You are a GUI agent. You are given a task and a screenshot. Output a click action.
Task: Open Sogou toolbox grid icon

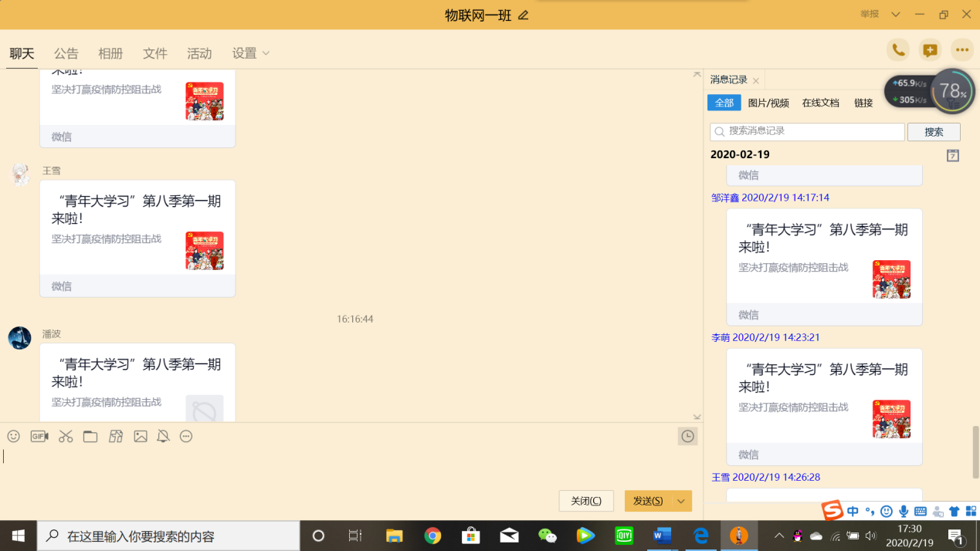[x=972, y=511]
